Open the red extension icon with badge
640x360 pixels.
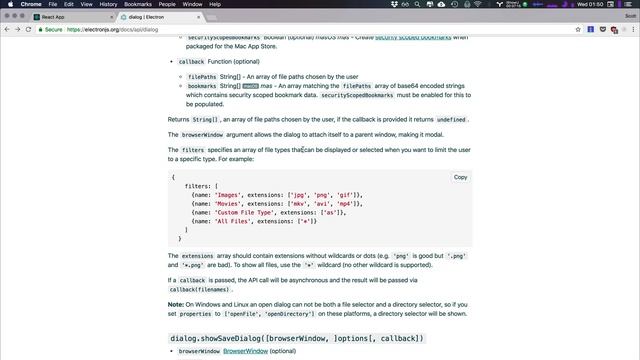click(x=614, y=30)
